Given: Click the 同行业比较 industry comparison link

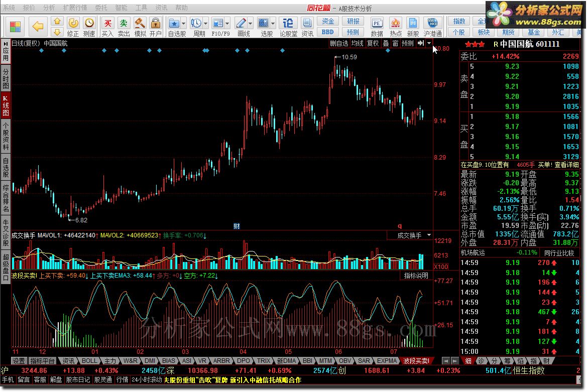Looking at the screenshot, I should coord(559,253).
